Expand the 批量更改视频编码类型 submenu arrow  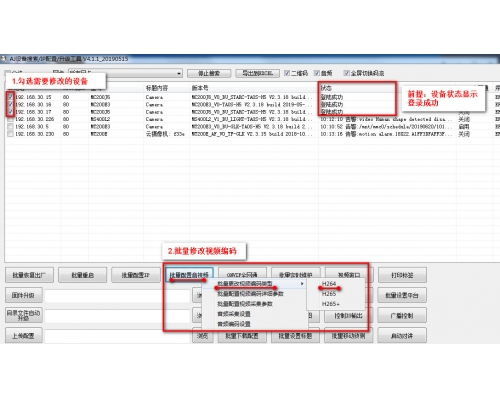[x=302, y=283]
